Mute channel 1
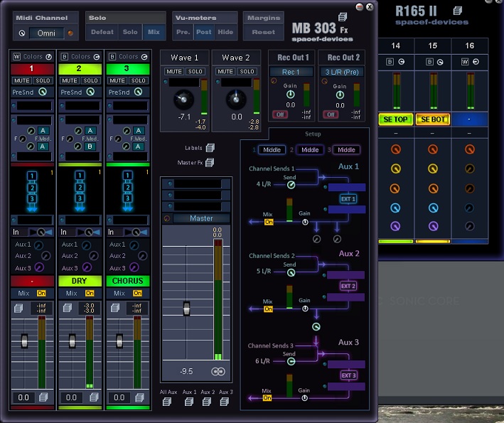 click(21, 80)
